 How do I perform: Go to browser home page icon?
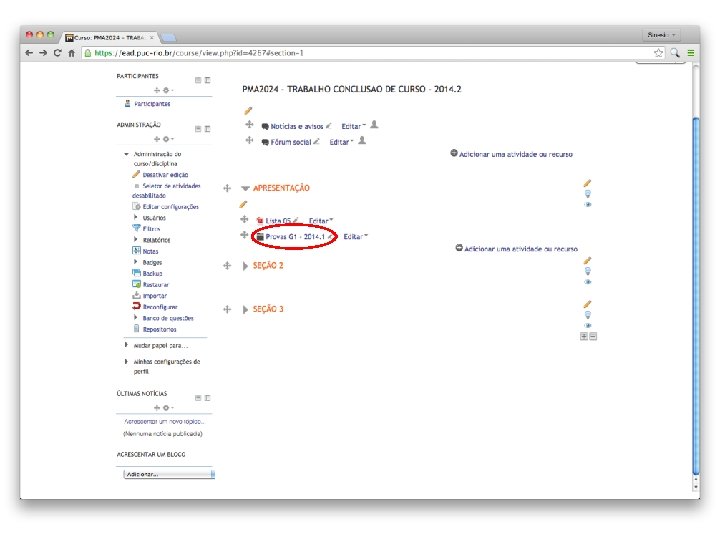click(x=72, y=53)
